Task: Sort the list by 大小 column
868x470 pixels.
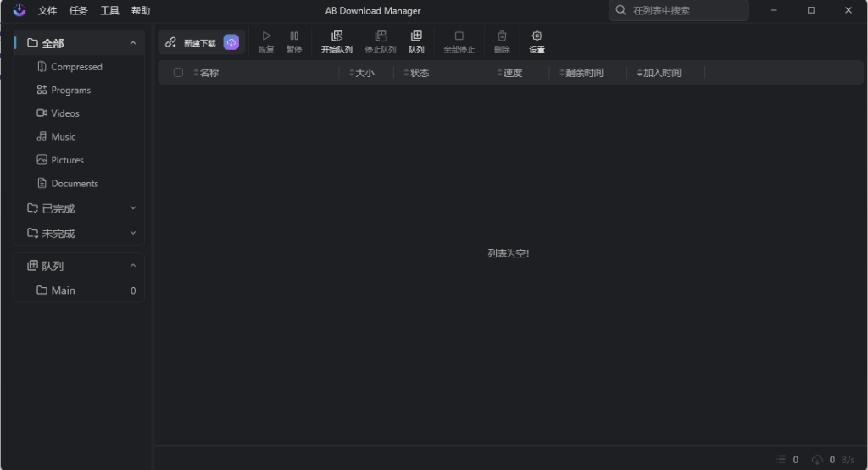Action: click(362, 73)
